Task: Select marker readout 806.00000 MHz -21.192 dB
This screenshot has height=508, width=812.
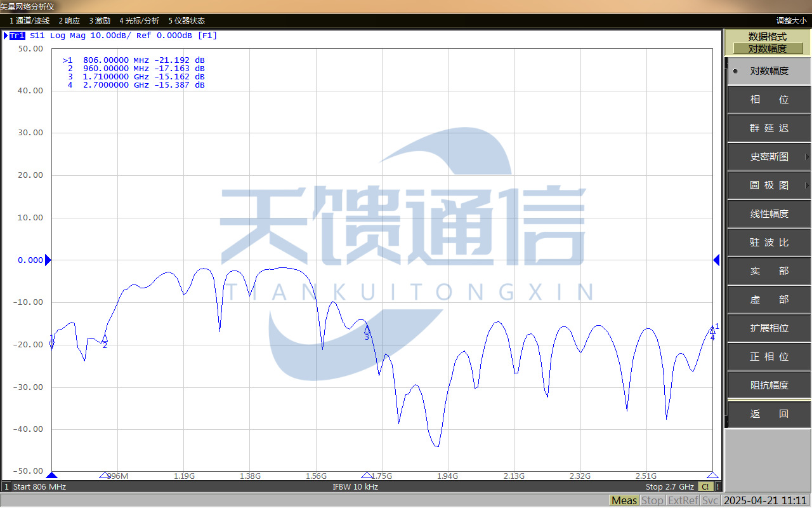Action: pyautogui.click(x=134, y=60)
